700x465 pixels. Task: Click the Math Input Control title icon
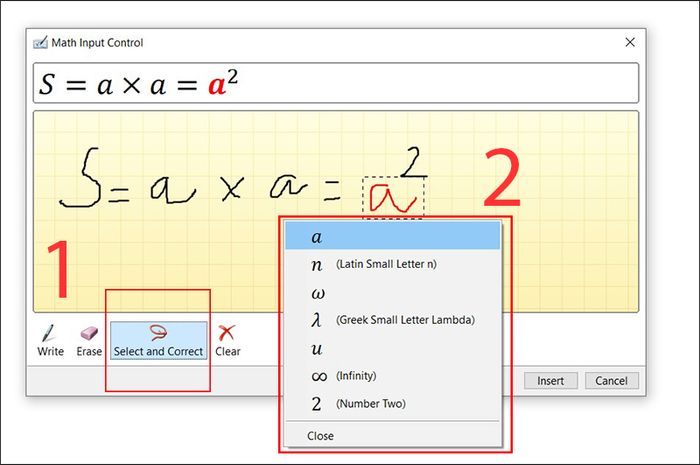[x=40, y=43]
